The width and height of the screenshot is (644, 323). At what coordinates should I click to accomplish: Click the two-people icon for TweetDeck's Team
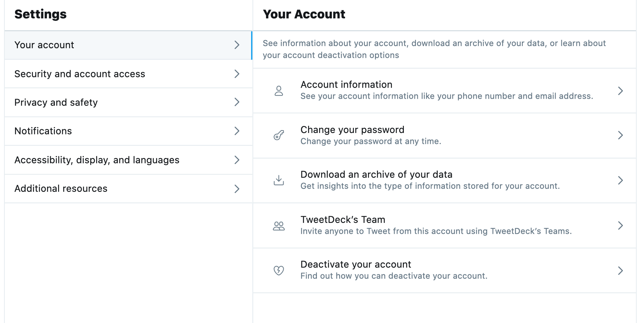(x=279, y=226)
